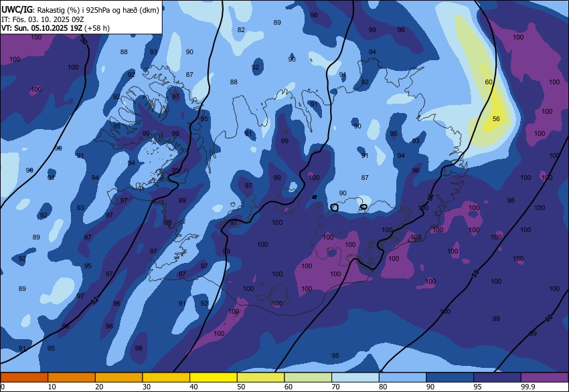
Task: Click the 70–80 pale blue legend swatch
Action: (355, 377)
